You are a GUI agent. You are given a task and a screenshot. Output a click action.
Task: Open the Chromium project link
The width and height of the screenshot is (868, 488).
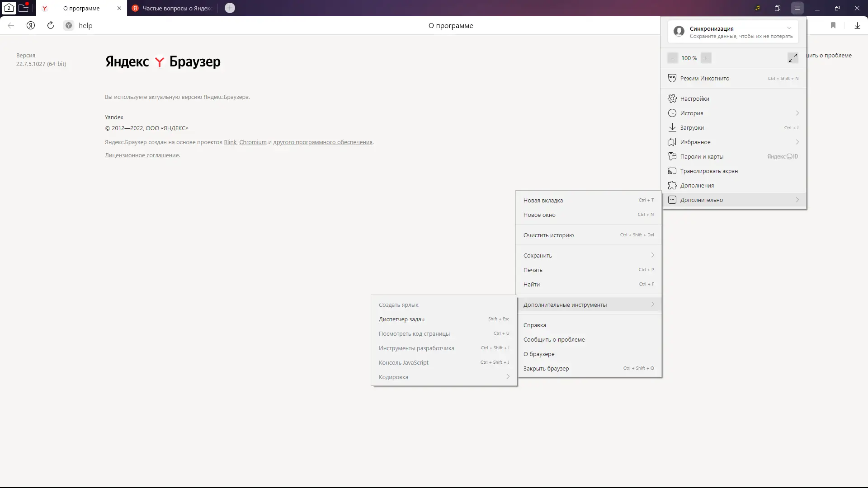[x=253, y=142]
